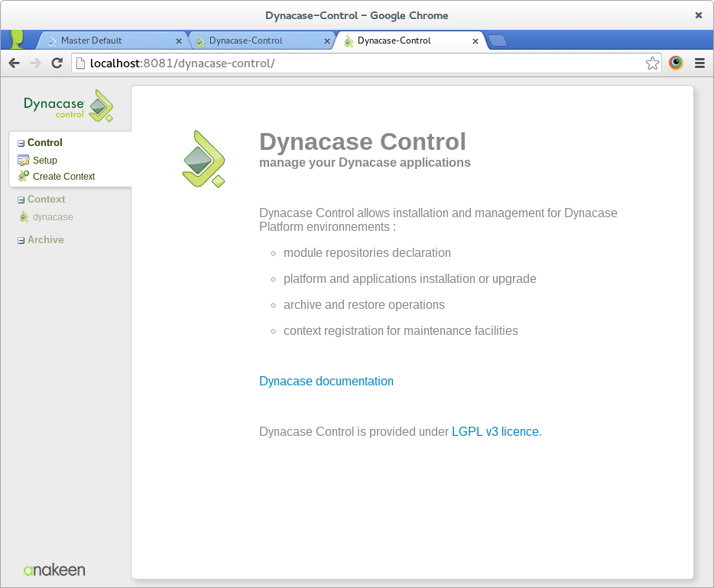Viewport: 714px width, 588px height.
Task: Click the dynacase context icon
Action: click(24, 217)
